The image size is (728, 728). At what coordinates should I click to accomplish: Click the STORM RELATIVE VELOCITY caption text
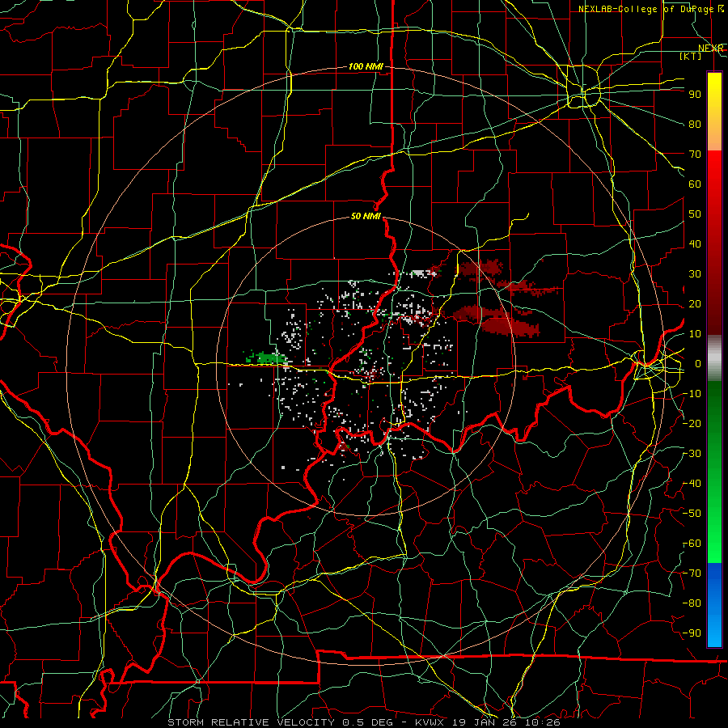tap(251, 722)
